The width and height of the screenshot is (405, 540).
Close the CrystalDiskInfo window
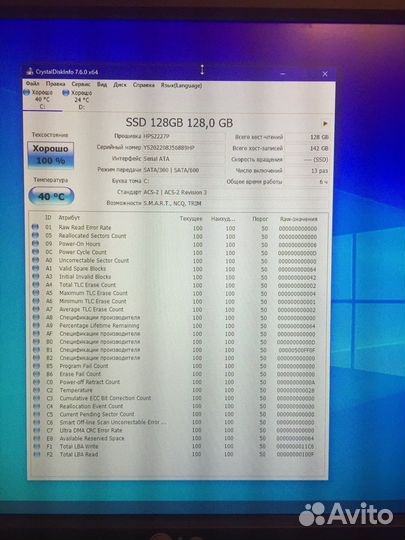point(325,74)
